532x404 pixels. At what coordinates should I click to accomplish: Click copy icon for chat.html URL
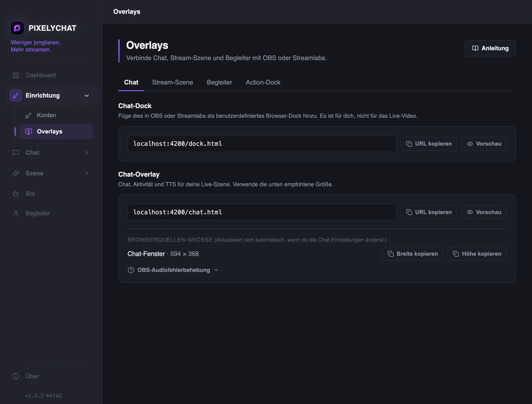(x=409, y=212)
